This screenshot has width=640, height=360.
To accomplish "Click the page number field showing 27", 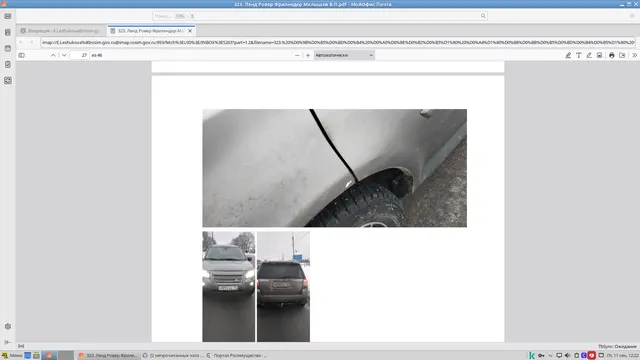I will [80, 55].
